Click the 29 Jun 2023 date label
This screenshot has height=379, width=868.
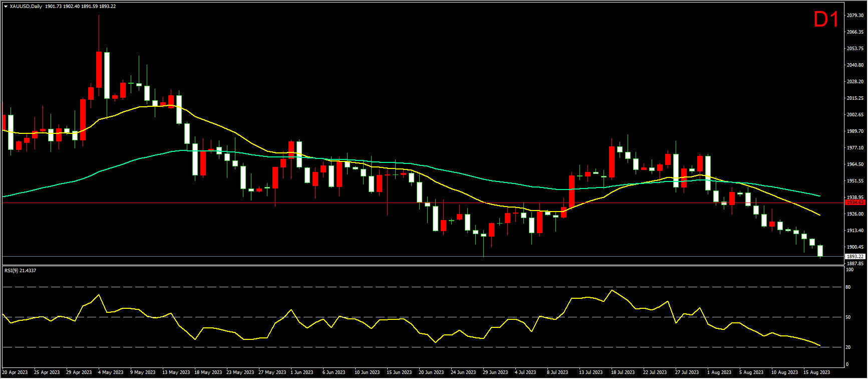(495, 372)
